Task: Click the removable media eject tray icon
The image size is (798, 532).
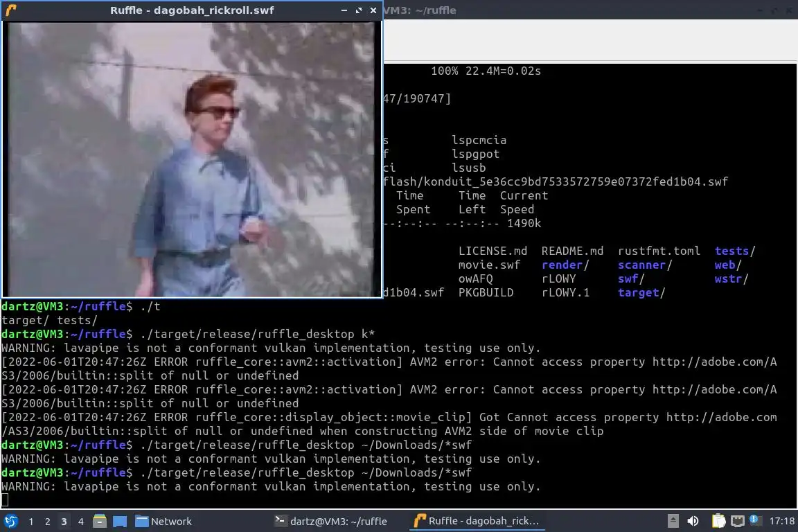Action: coord(673,521)
